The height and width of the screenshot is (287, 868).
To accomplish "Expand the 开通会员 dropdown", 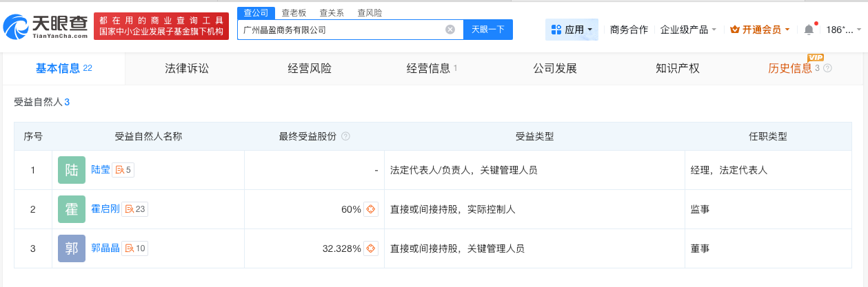I will pyautogui.click(x=760, y=30).
